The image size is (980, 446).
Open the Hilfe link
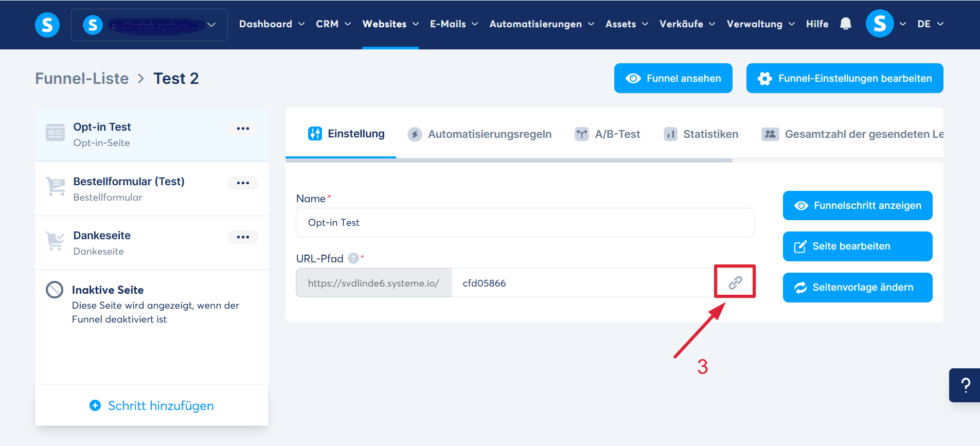pos(817,24)
